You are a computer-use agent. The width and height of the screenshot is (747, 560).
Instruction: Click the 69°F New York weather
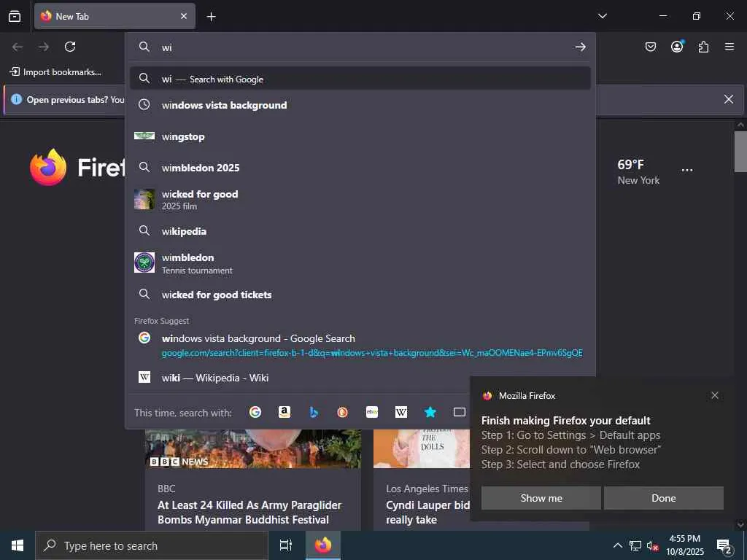point(638,172)
